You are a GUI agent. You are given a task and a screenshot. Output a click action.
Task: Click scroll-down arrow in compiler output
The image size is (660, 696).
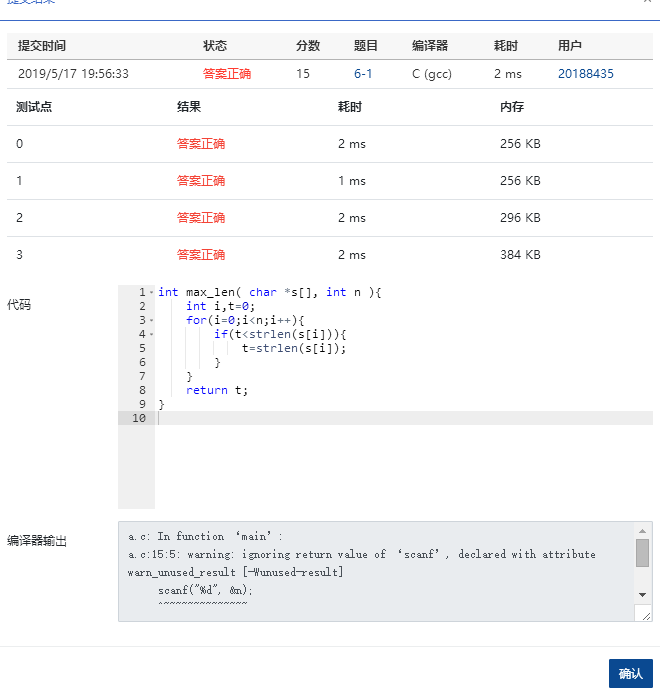point(642,595)
